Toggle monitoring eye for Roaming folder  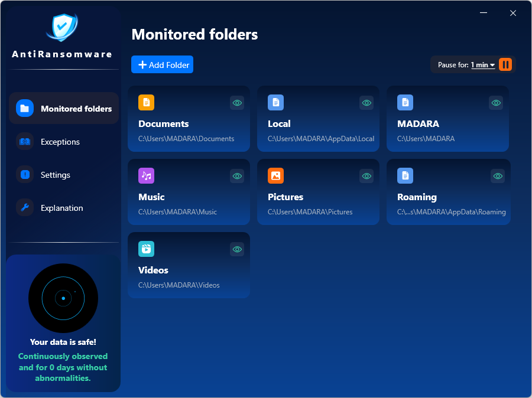[498, 176]
